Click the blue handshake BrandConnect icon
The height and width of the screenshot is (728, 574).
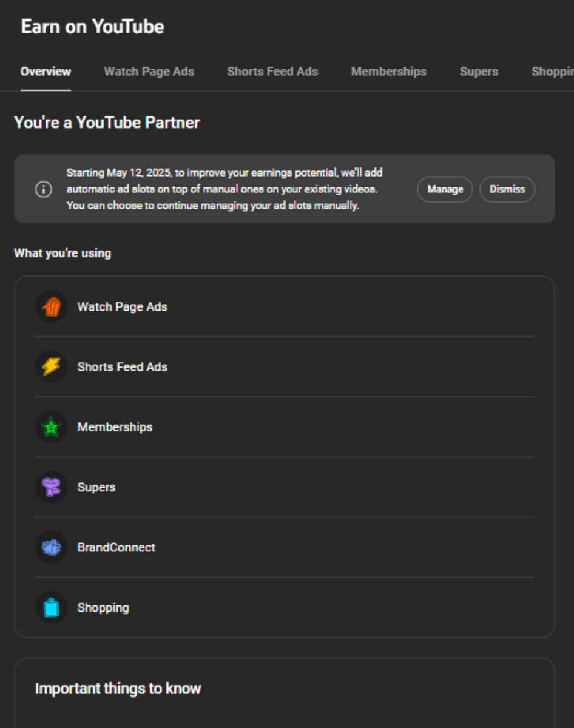click(52, 547)
